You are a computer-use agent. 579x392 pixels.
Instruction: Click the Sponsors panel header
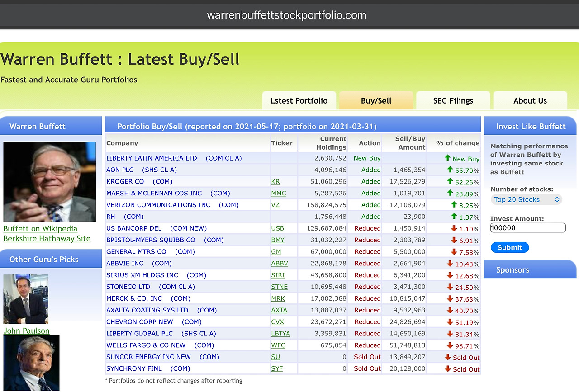(x=530, y=269)
